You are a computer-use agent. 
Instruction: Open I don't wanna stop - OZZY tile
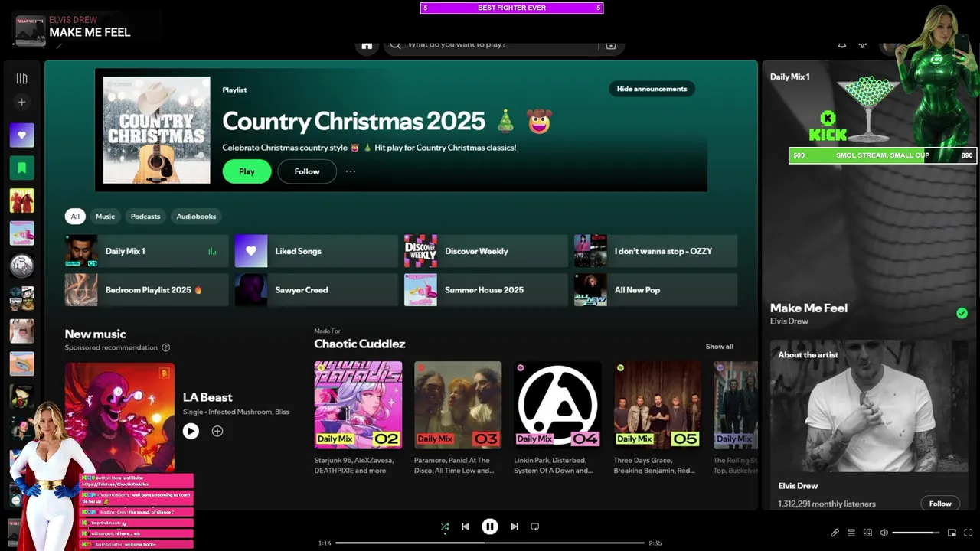655,251
